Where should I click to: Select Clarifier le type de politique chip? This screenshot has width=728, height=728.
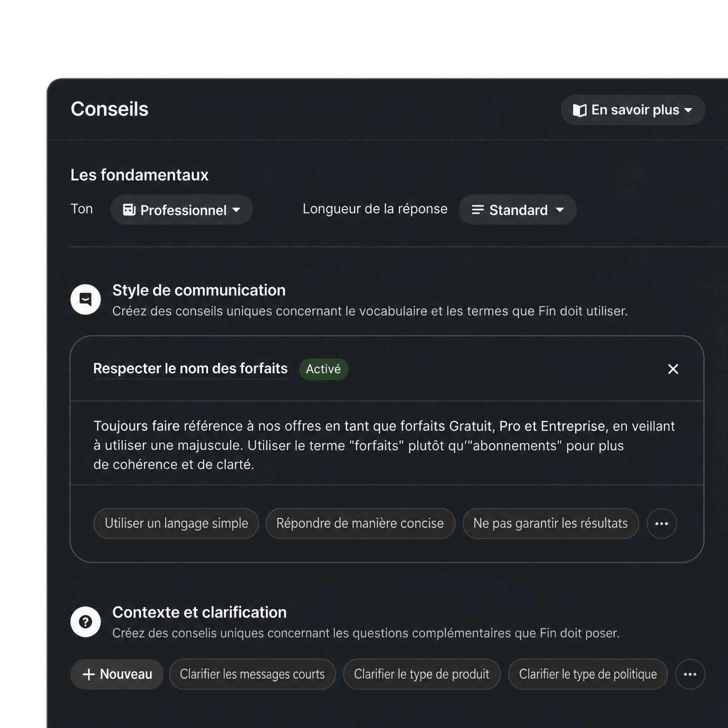tap(588, 674)
